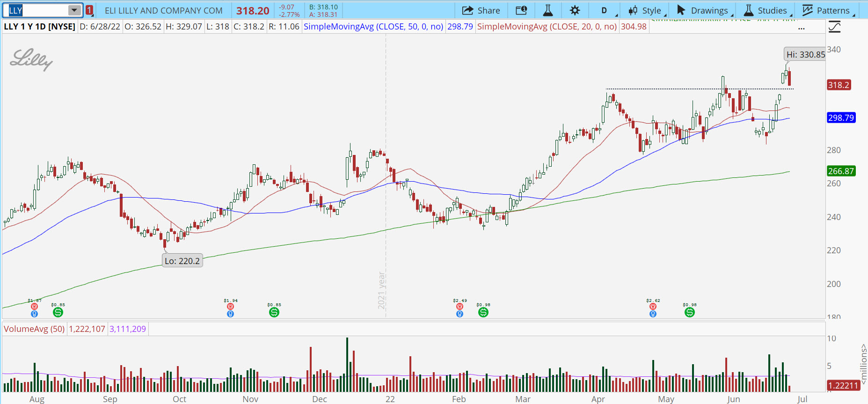This screenshot has height=404, width=868.
Task: Click the 'LLY 1 Y 1D [NYSE]' chart title
Action: click(40, 27)
